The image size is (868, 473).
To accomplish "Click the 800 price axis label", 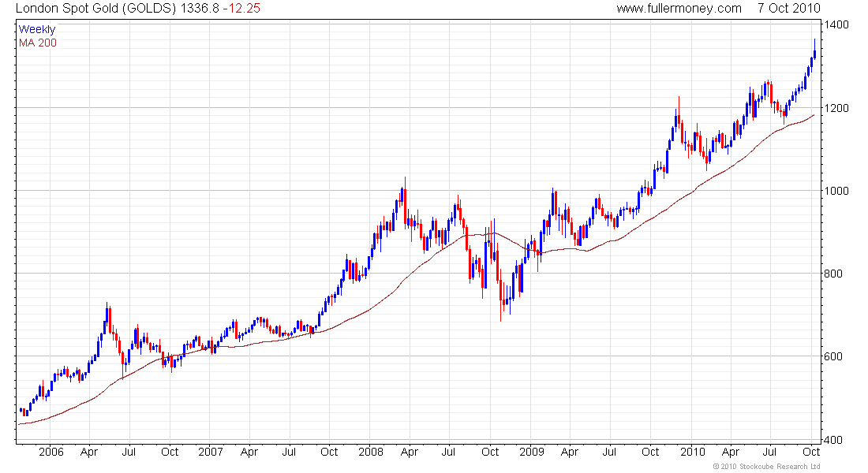I will tap(833, 274).
